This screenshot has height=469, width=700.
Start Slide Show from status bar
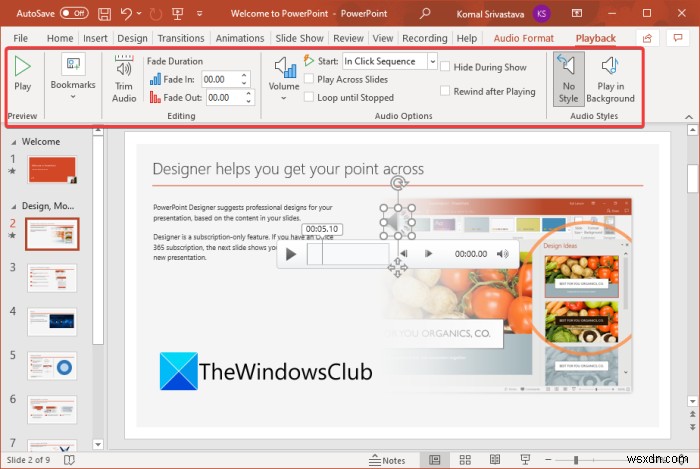coord(525,460)
